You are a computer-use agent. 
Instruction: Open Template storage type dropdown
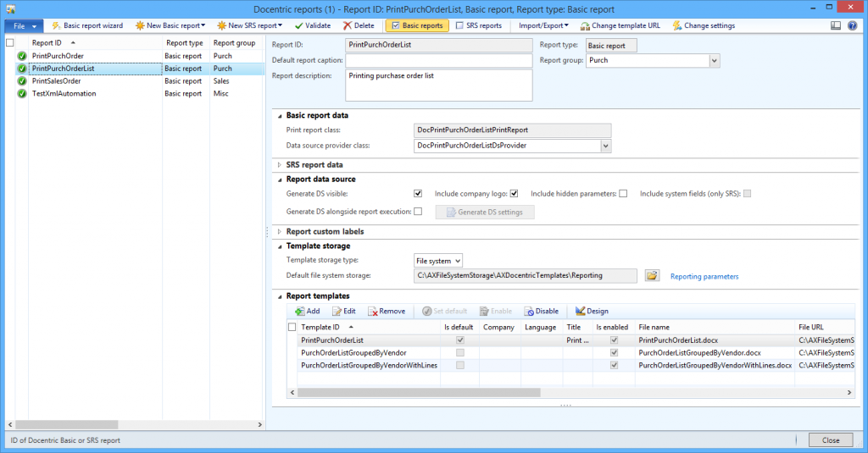[x=457, y=261]
